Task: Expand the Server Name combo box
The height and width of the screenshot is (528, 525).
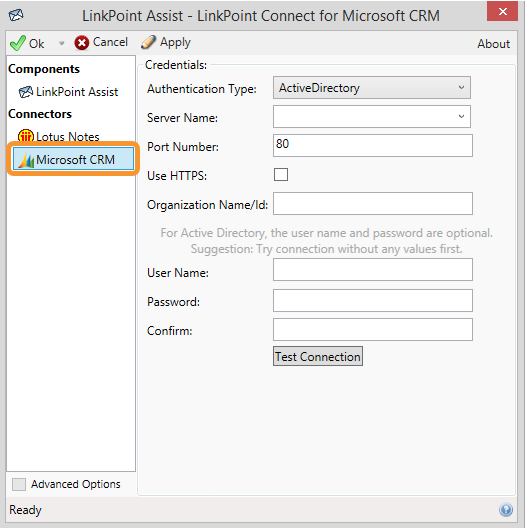Action: click(372, 117)
